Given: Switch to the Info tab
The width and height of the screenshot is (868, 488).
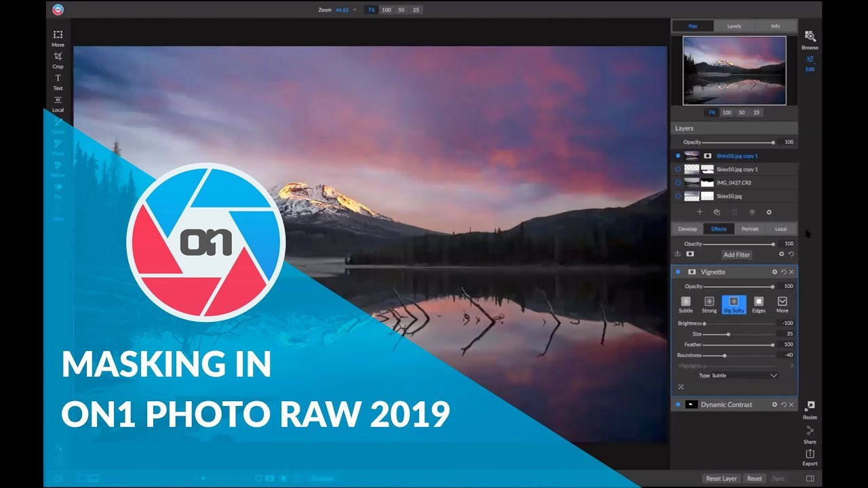Looking at the screenshot, I should click(775, 26).
